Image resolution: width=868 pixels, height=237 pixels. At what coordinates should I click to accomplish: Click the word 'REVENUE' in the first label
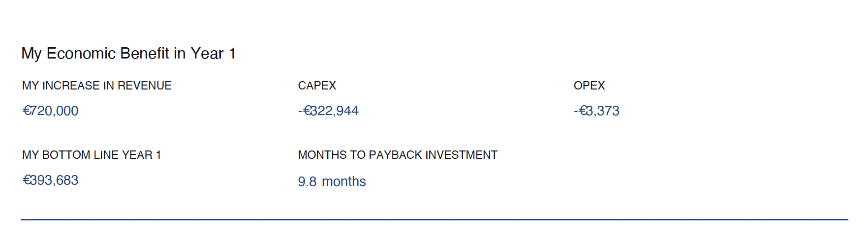click(145, 86)
